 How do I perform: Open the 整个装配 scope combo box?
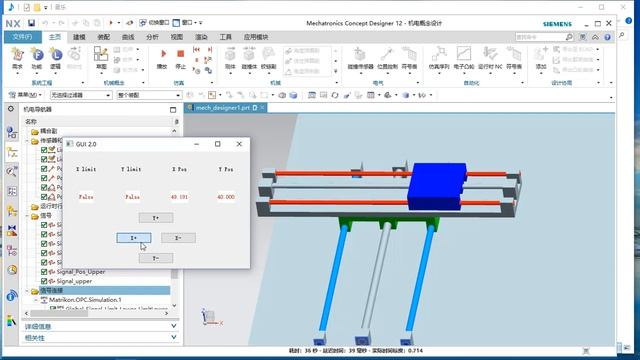click(149, 95)
